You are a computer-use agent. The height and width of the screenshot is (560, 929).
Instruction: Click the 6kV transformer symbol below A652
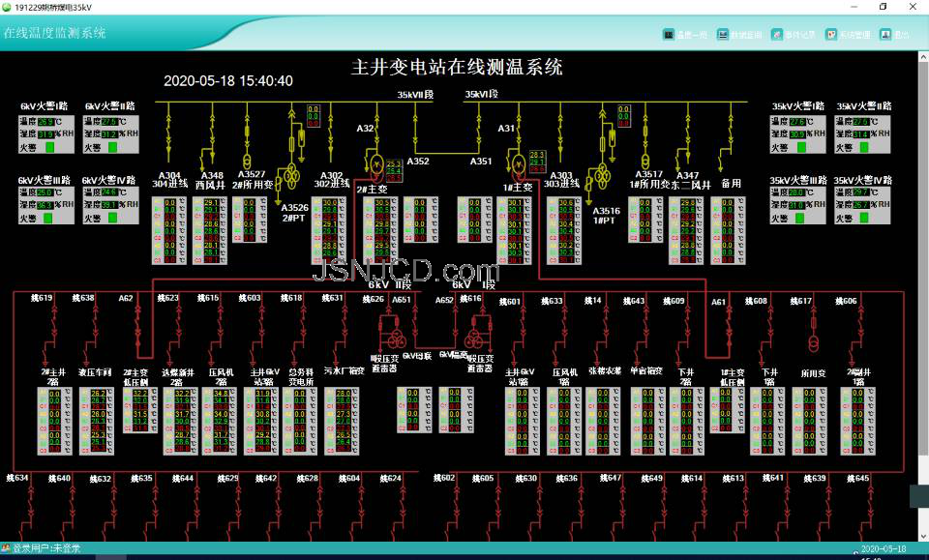[474, 339]
